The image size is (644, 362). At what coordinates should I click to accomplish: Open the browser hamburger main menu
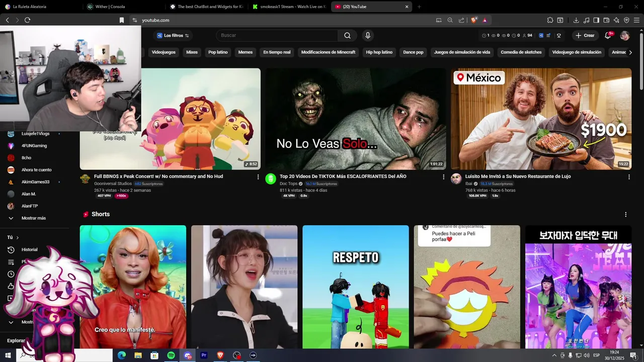pyautogui.click(x=636, y=20)
